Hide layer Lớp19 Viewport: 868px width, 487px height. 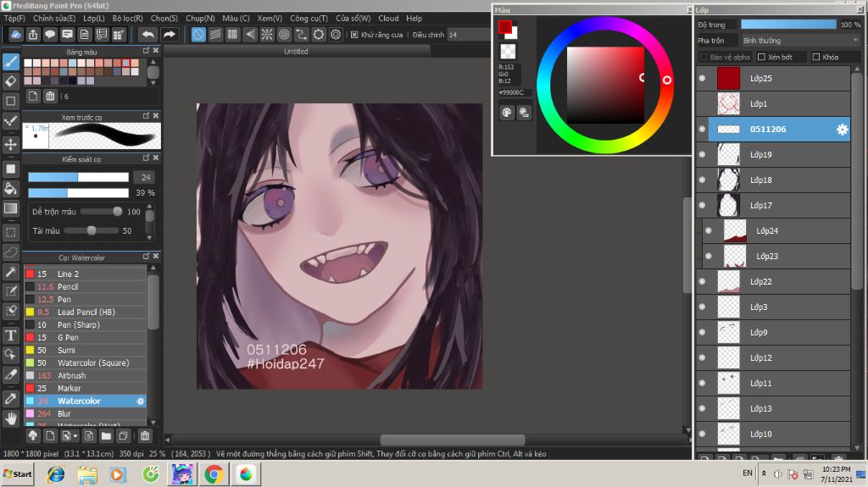pos(702,154)
